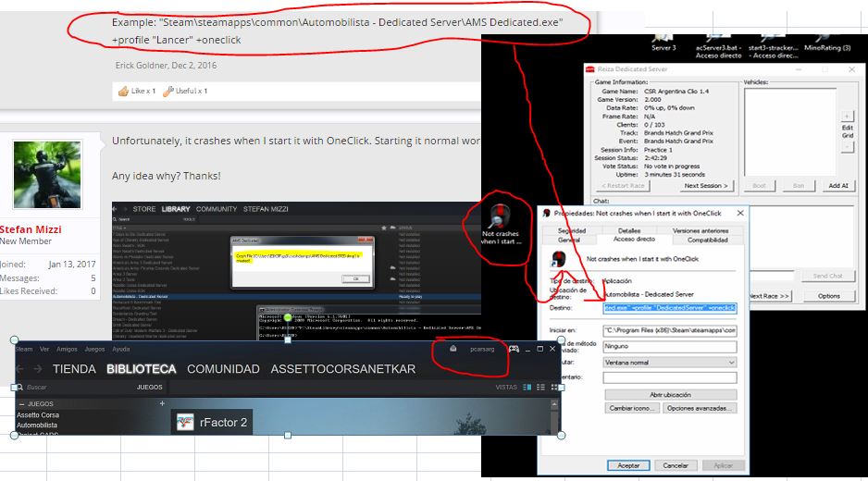The width and height of the screenshot is (868, 481).
Task: Switch to the Versiones anteriores tab
Action: (701, 230)
